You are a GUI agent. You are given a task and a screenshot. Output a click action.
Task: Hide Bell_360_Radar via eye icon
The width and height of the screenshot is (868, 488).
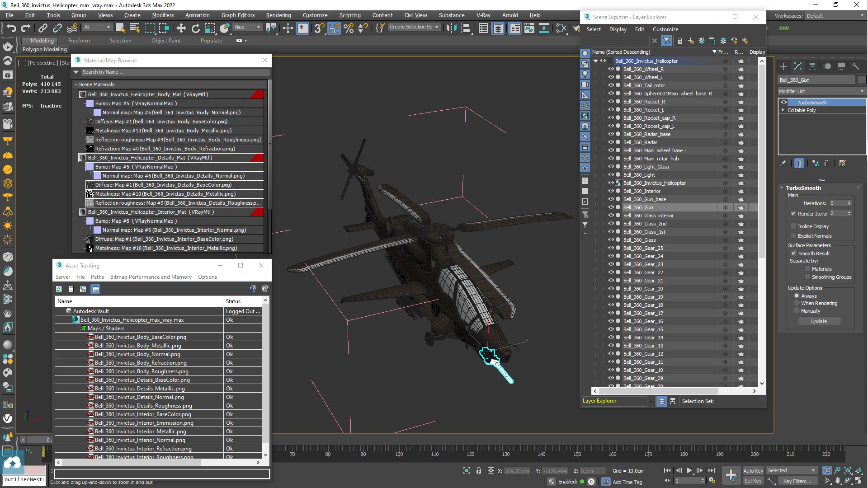(611, 142)
